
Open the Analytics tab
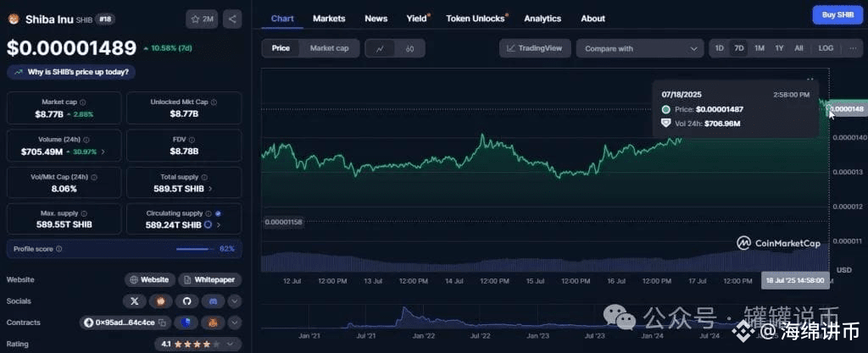click(542, 19)
